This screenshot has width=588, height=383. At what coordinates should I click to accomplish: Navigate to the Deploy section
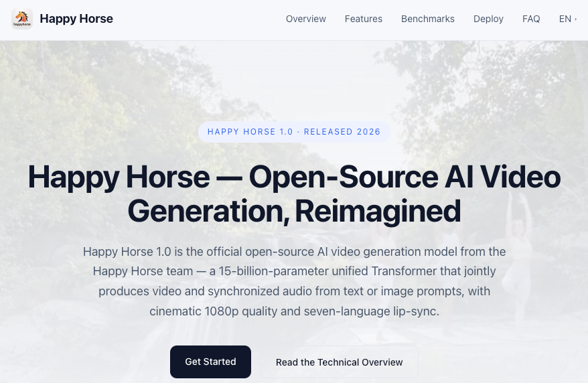tap(488, 19)
